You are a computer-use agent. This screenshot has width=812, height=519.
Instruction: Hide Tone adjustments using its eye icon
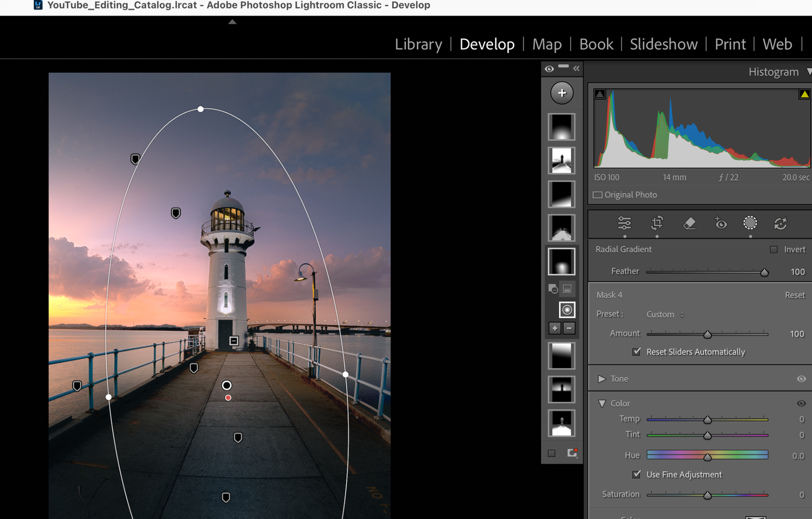pyautogui.click(x=801, y=379)
